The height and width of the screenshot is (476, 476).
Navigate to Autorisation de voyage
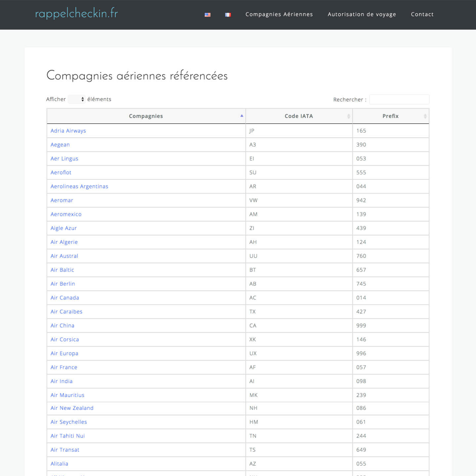pos(362,14)
